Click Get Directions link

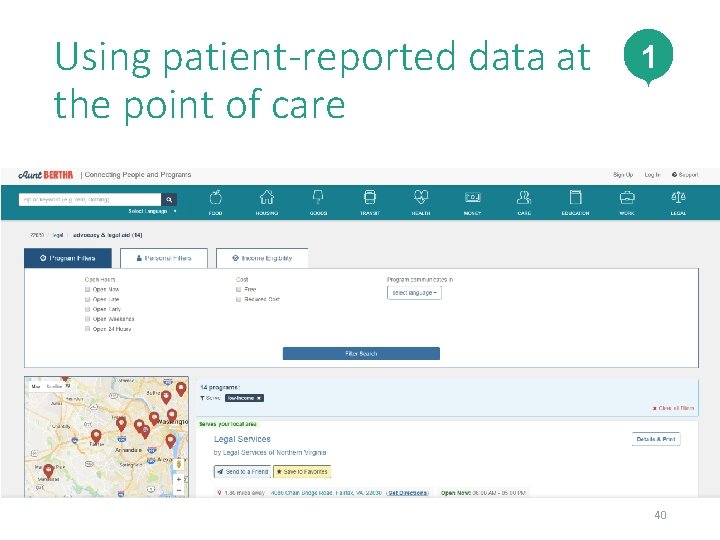click(408, 493)
